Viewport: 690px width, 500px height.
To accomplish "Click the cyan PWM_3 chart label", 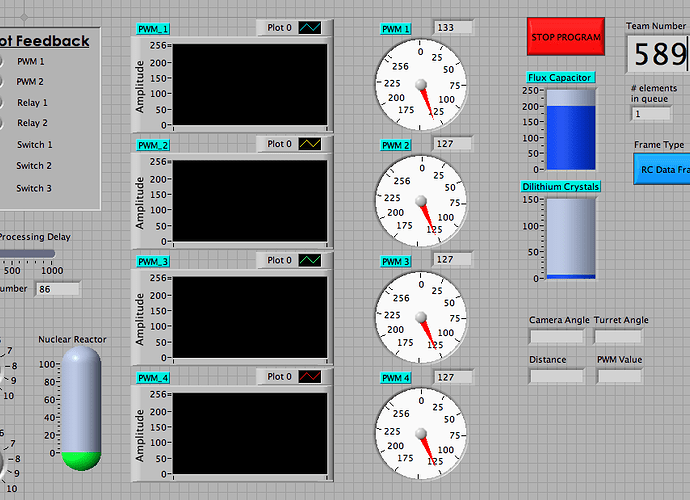I will [153, 261].
